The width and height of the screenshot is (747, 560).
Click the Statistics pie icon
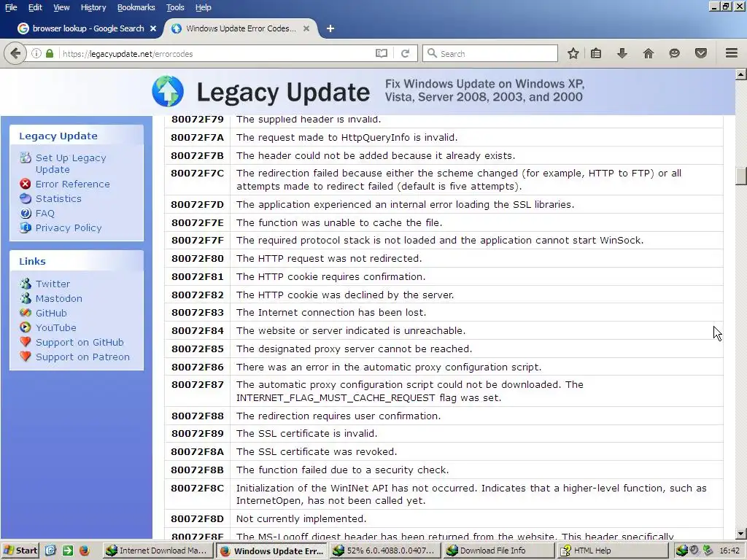tap(26, 198)
